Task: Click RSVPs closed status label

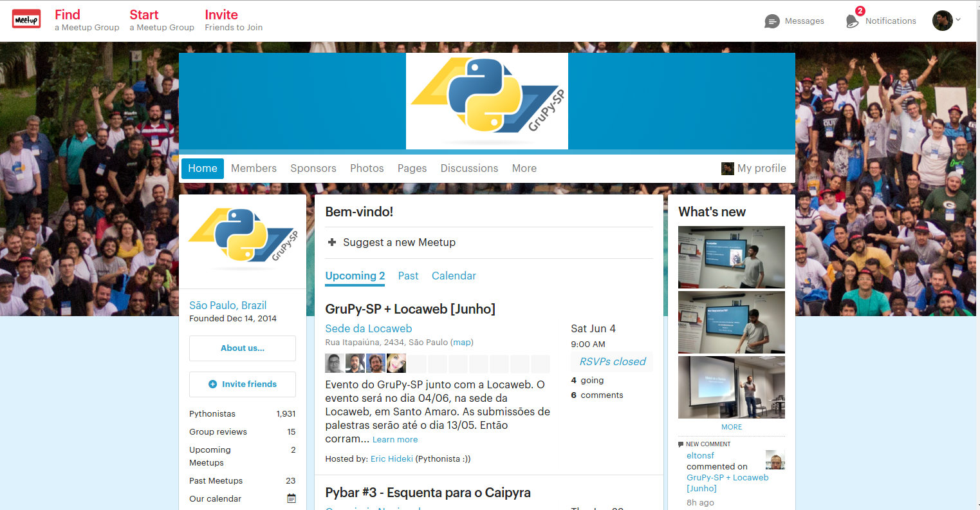Action: pyautogui.click(x=612, y=361)
